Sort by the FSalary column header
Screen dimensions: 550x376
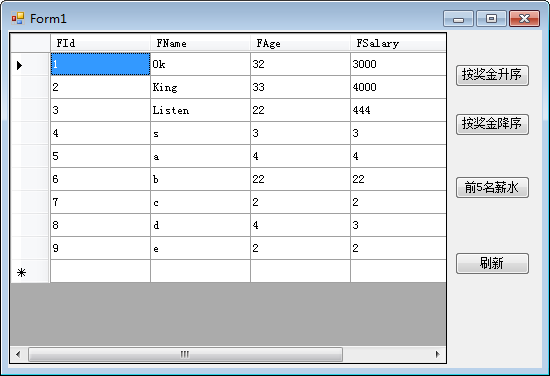[398, 43]
